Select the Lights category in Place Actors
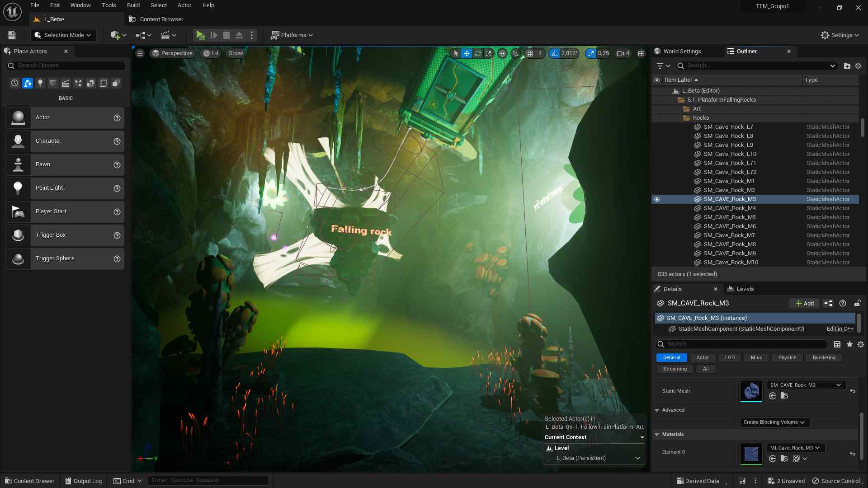The height and width of the screenshot is (488, 868). click(x=40, y=83)
